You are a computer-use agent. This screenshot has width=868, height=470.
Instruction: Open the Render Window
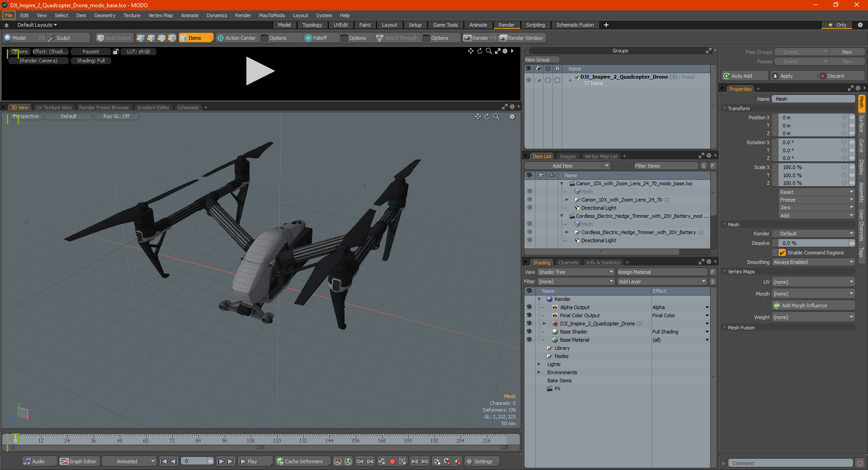pos(521,38)
